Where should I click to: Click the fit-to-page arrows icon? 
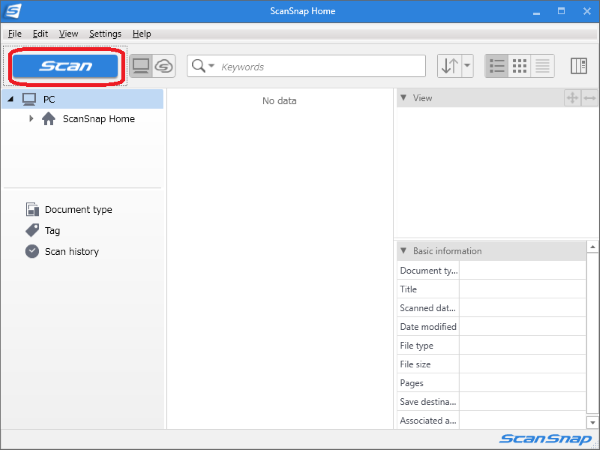pyautogui.click(x=572, y=98)
